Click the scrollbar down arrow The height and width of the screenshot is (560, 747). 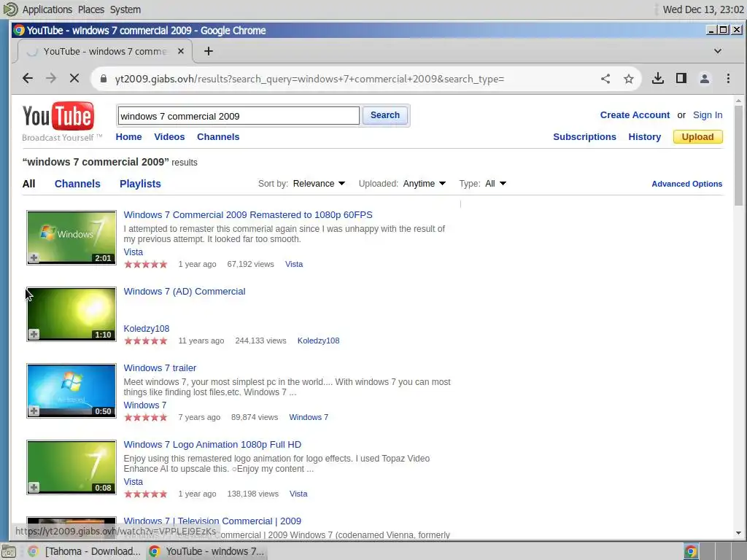[x=738, y=533]
